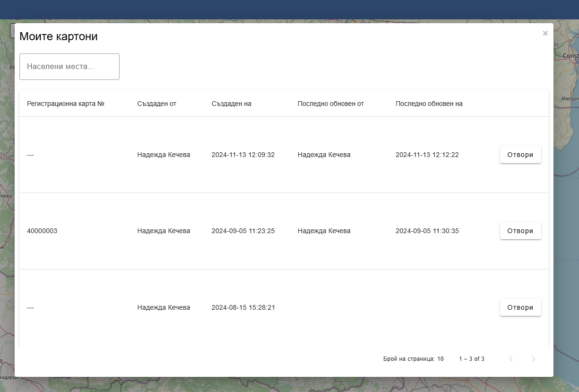Close the Моите картони dialog
The image size is (579, 392).
coord(545,33)
